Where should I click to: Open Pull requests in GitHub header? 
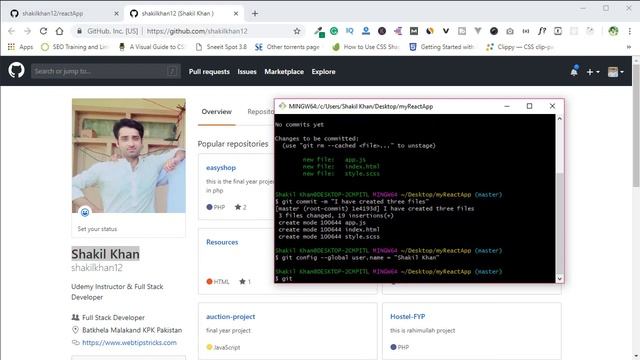click(209, 71)
